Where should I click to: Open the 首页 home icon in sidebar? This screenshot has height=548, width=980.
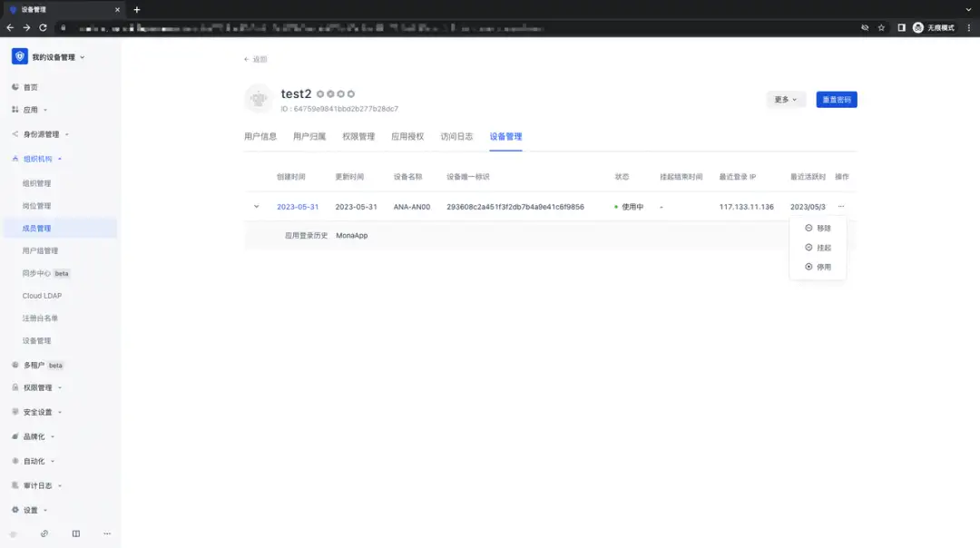pyautogui.click(x=15, y=87)
